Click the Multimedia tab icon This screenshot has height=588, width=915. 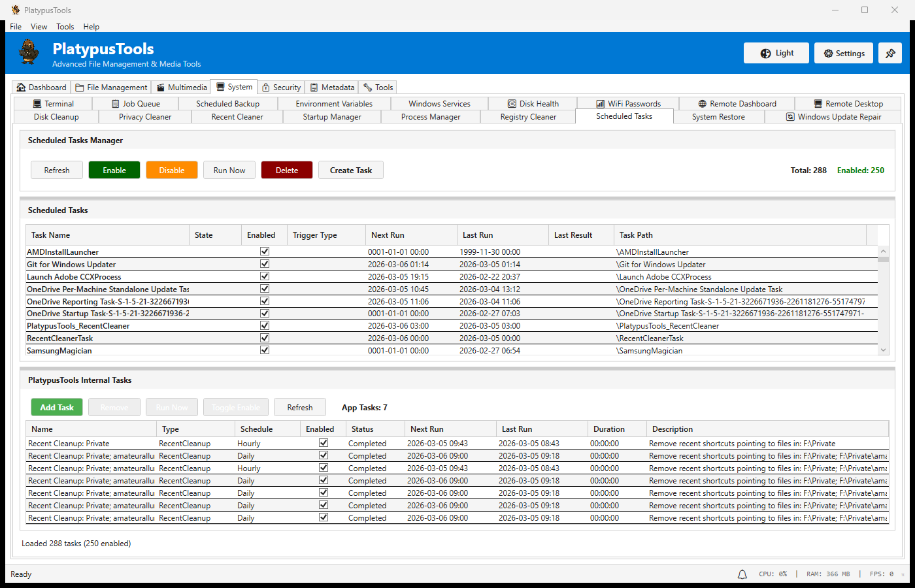point(160,88)
